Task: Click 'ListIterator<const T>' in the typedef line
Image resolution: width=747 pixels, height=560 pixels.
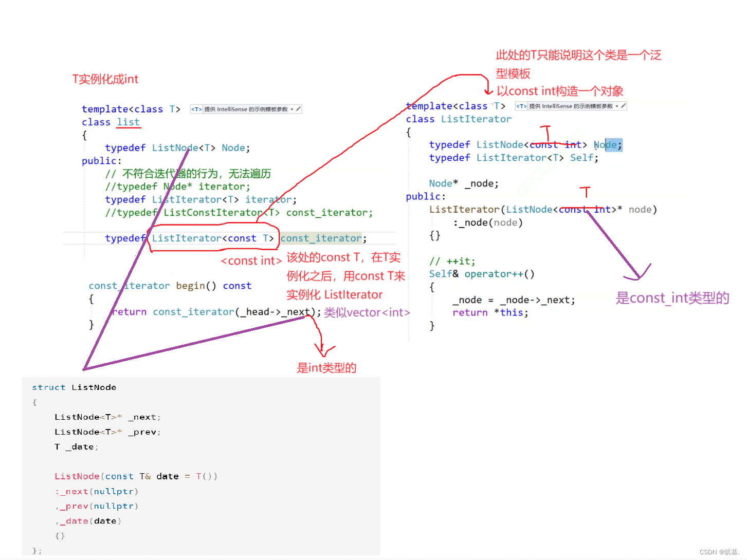Action: [x=213, y=238]
